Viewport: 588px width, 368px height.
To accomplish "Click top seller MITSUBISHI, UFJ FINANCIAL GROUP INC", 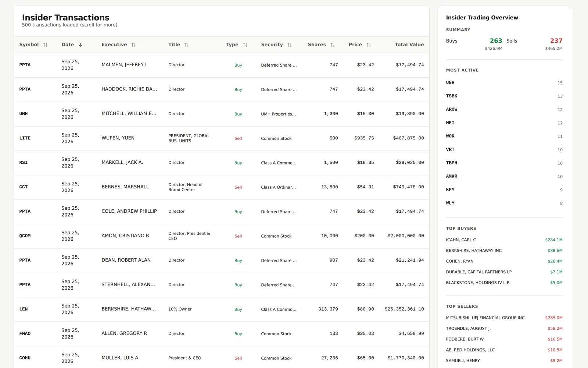I will coord(485,318).
